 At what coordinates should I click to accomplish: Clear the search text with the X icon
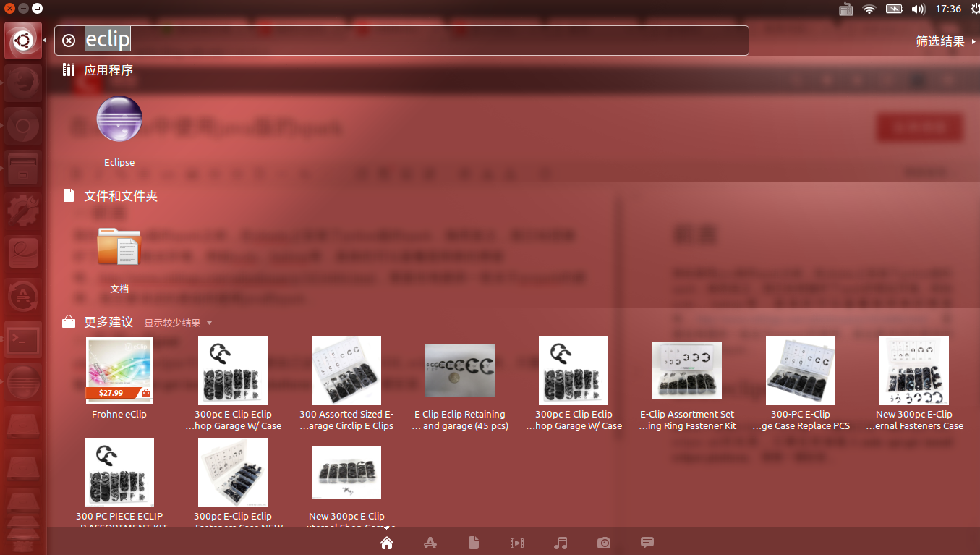click(x=69, y=41)
